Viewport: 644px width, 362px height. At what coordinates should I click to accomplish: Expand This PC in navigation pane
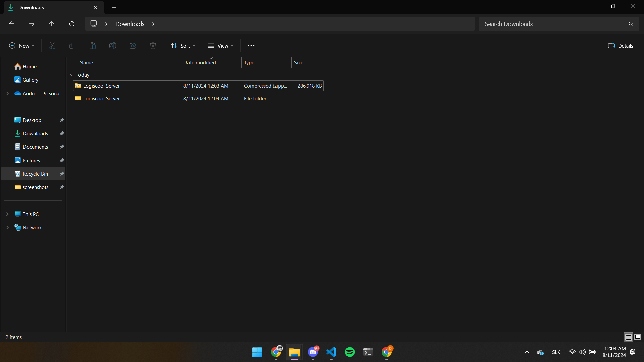pyautogui.click(x=7, y=214)
